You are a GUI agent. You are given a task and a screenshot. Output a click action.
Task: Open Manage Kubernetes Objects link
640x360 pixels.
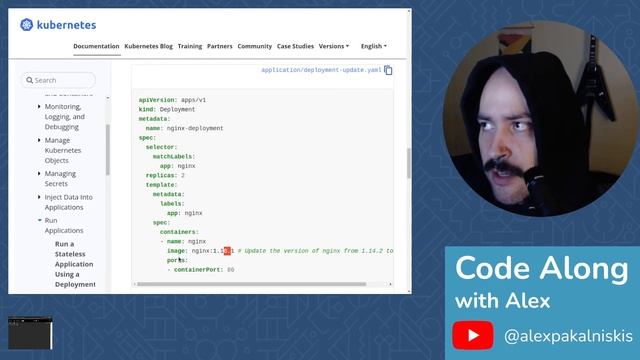(x=63, y=150)
